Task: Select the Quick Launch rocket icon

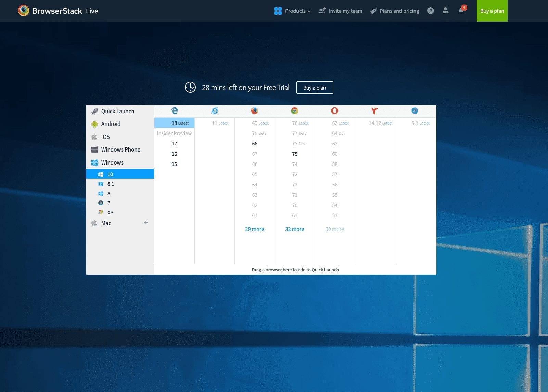Action: click(x=94, y=111)
